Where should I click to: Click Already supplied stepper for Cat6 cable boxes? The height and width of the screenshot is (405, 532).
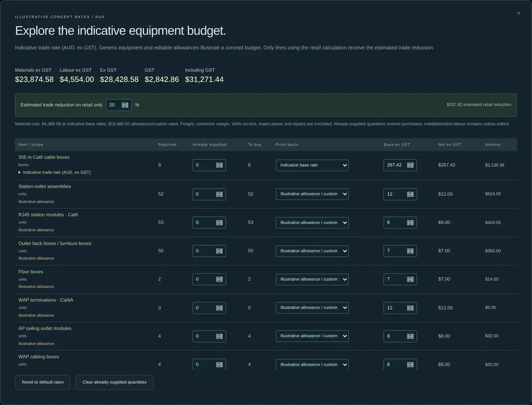(219, 165)
